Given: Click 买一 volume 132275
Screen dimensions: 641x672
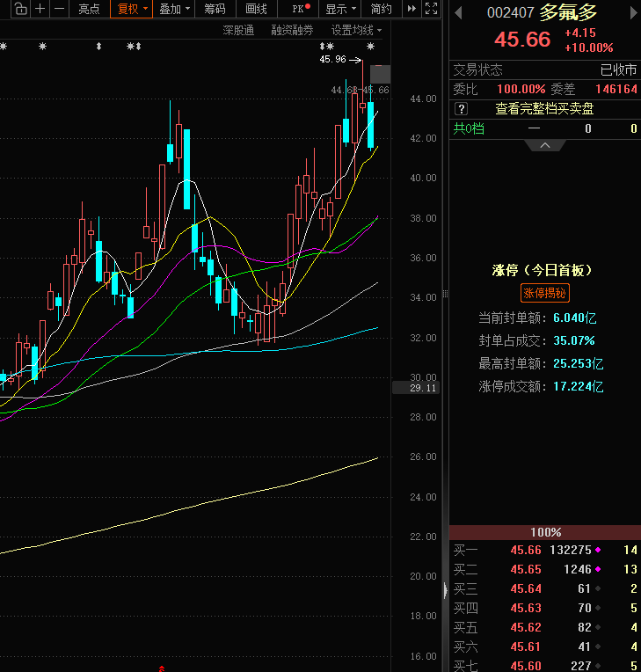Looking at the screenshot, I should [x=571, y=550].
